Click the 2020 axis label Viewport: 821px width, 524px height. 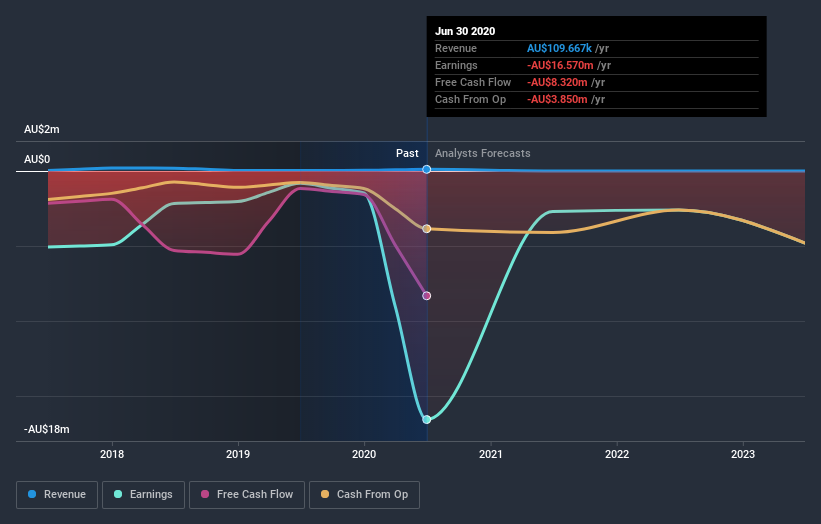coord(364,454)
